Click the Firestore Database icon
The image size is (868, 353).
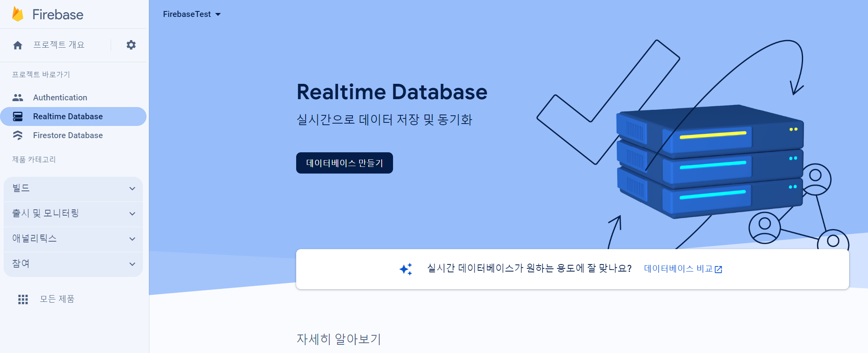18,135
